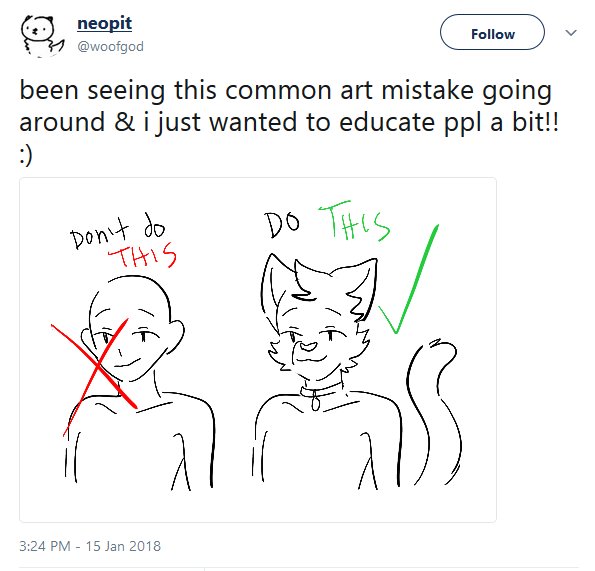Click the red handwritten "THIS" word
595x571 pixels.
click(143, 255)
